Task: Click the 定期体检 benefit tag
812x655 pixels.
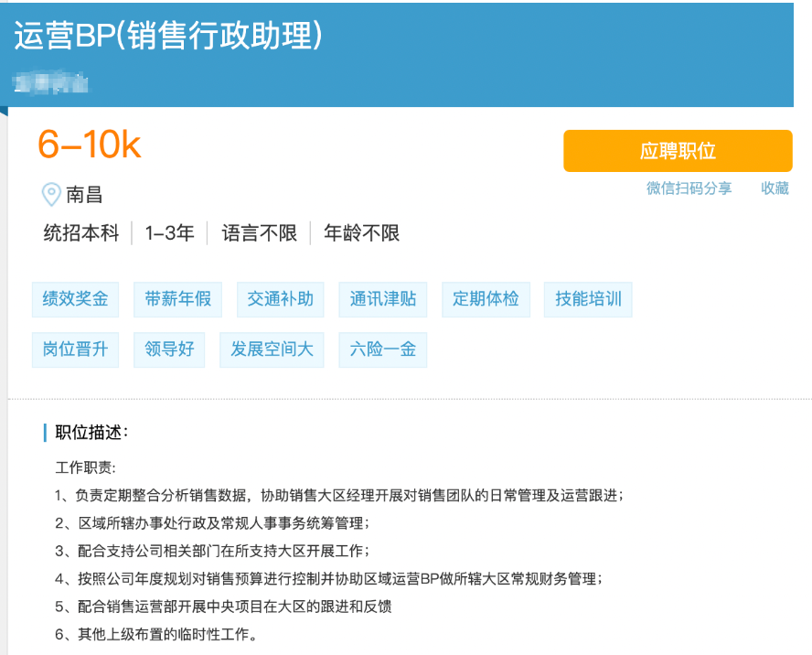Action: click(x=486, y=299)
